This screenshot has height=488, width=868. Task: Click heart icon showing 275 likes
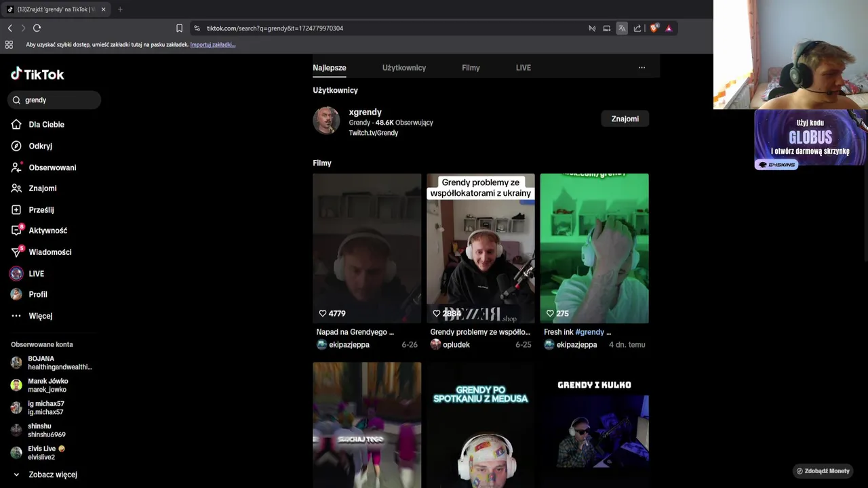[550, 313]
